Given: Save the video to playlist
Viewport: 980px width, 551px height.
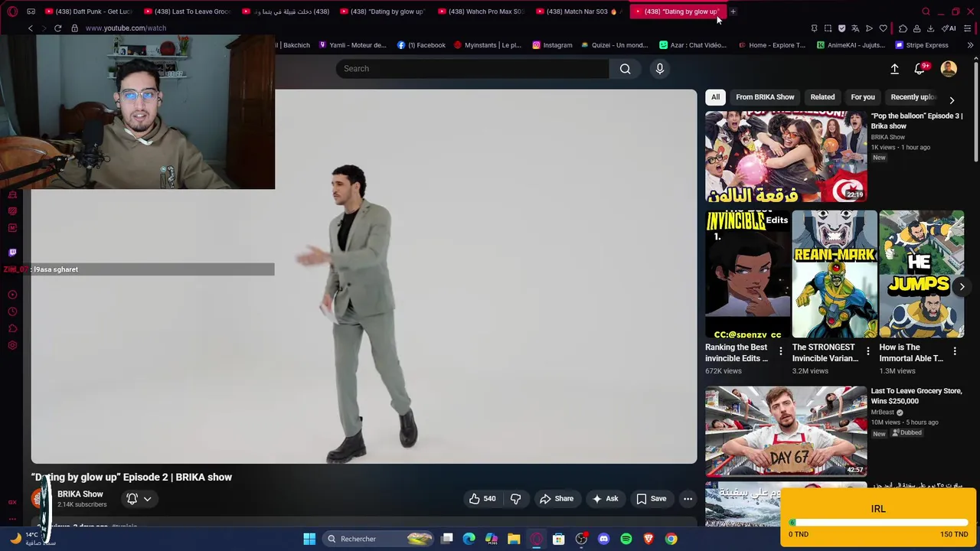Looking at the screenshot, I should (651, 499).
